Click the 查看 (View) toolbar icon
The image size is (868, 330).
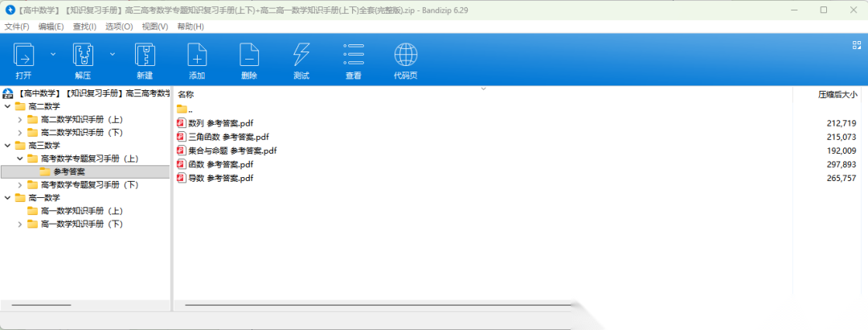click(x=354, y=56)
